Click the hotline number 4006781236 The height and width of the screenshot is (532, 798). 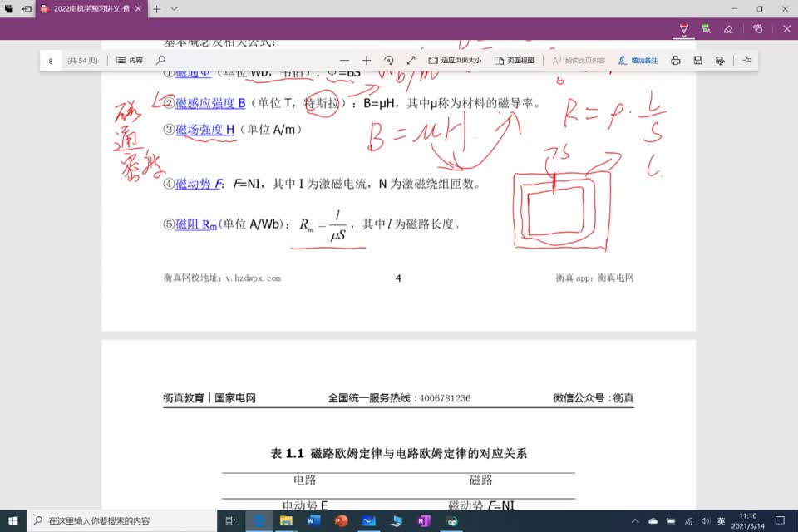pyautogui.click(x=445, y=398)
